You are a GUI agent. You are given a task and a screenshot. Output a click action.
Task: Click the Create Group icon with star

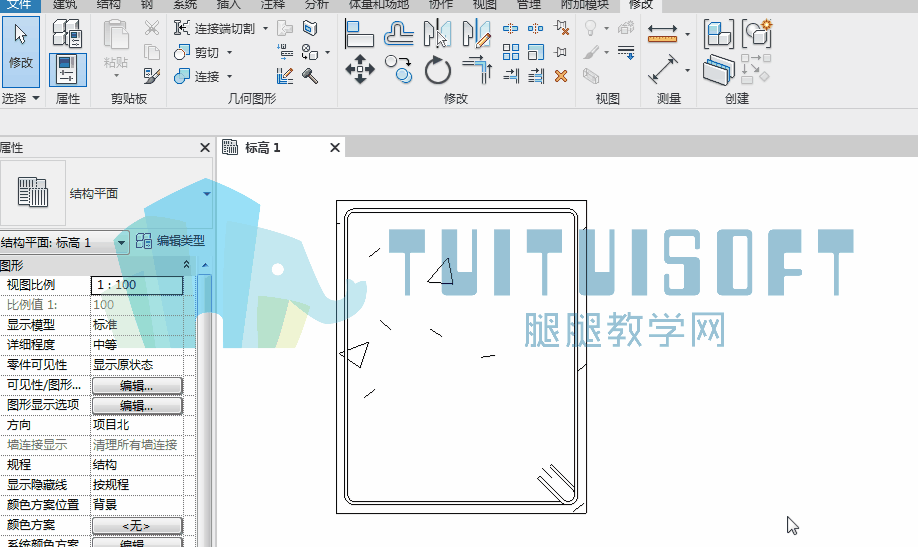point(757,33)
